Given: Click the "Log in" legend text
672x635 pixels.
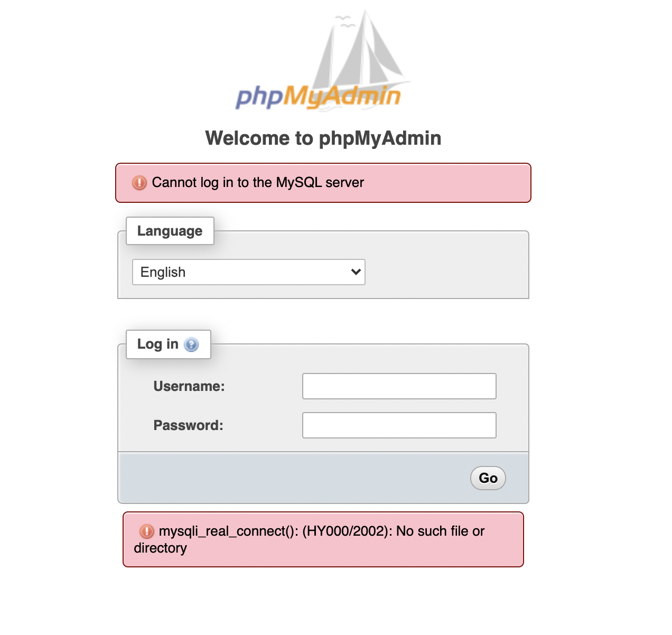Looking at the screenshot, I should (x=157, y=344).
